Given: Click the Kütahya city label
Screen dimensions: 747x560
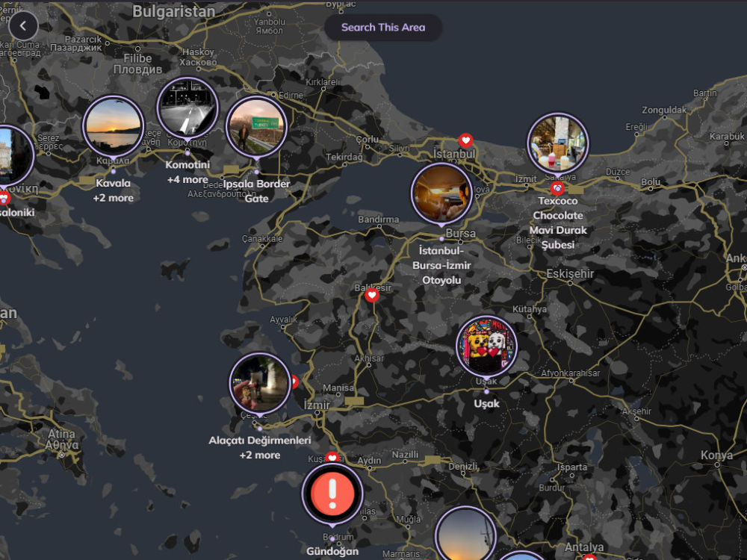Looking at the screenshot, I should click(x=530, y=309).
